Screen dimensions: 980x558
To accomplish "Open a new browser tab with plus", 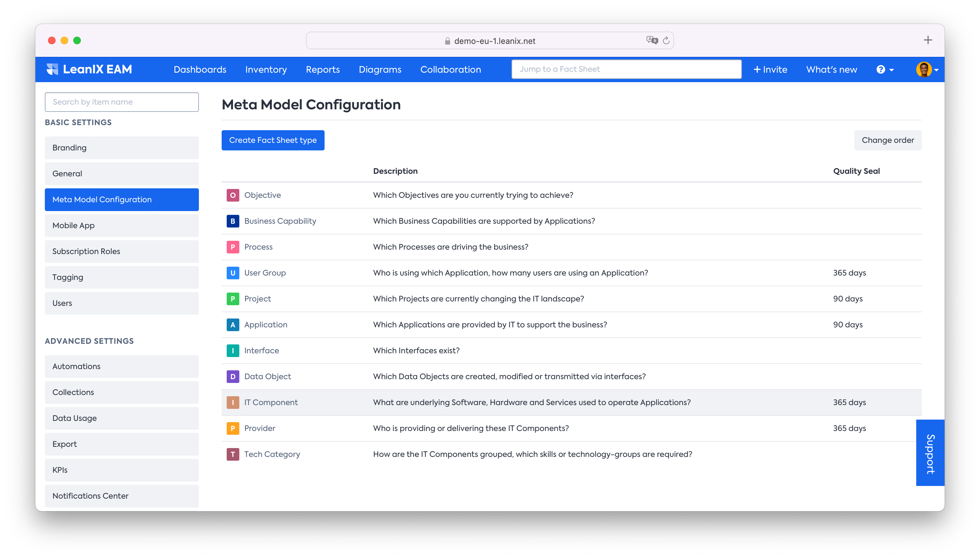I will (x=928, y=40).
